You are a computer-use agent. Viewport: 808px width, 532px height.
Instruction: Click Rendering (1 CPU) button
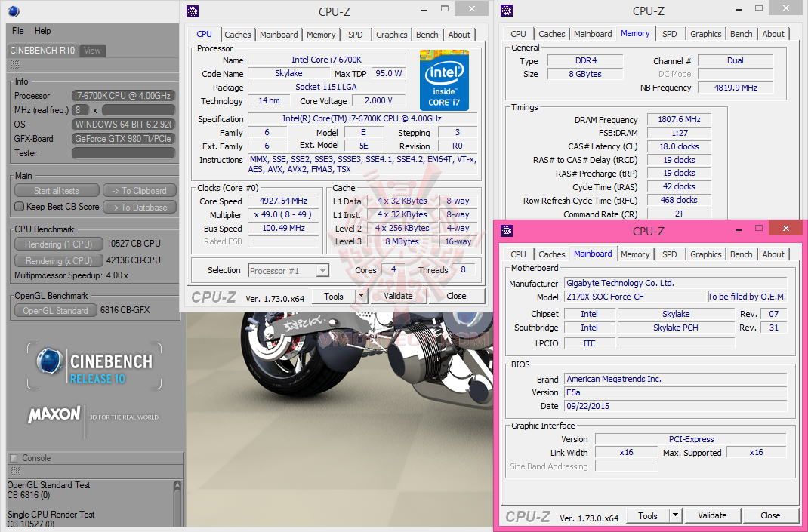[59, 244]
